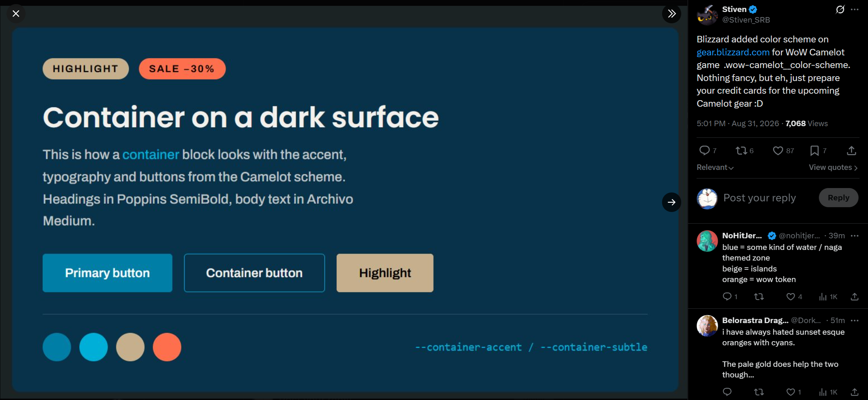Click the 'container' link in image text
The height and width of the screenshot is (400, 868).
[x=151, y=155]
